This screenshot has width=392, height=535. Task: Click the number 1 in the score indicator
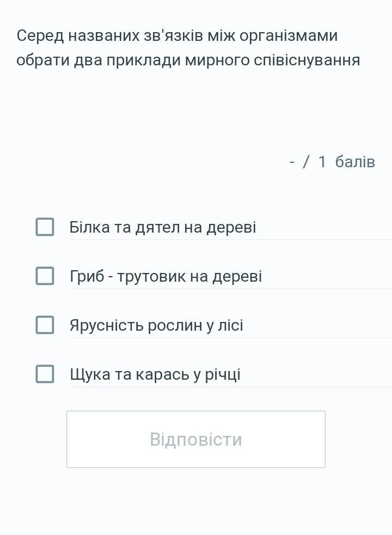tap(322, 162)
